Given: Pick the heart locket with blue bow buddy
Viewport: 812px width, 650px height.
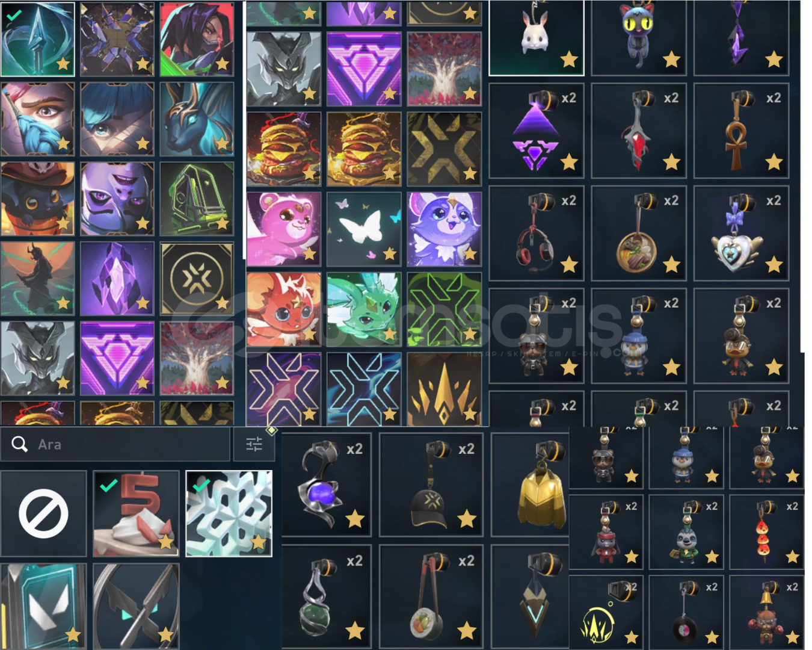Looking at the screenshot, I should 741,234.
